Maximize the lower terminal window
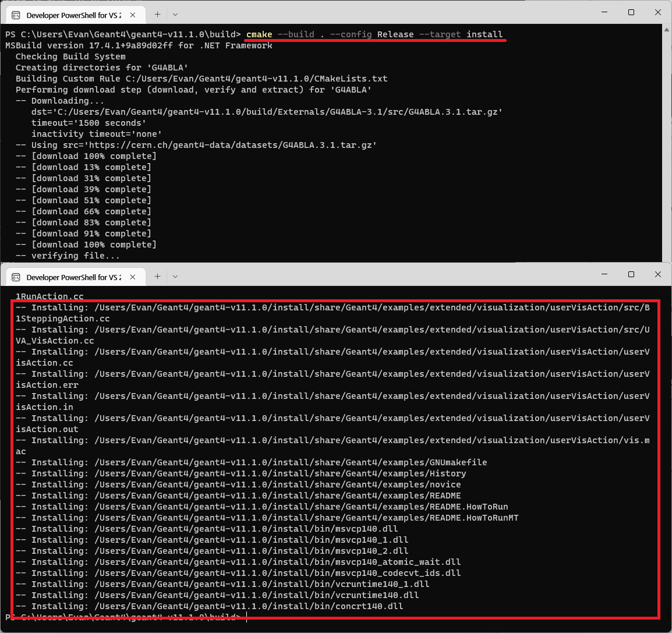The image size is (672, 633). [631, 274]
